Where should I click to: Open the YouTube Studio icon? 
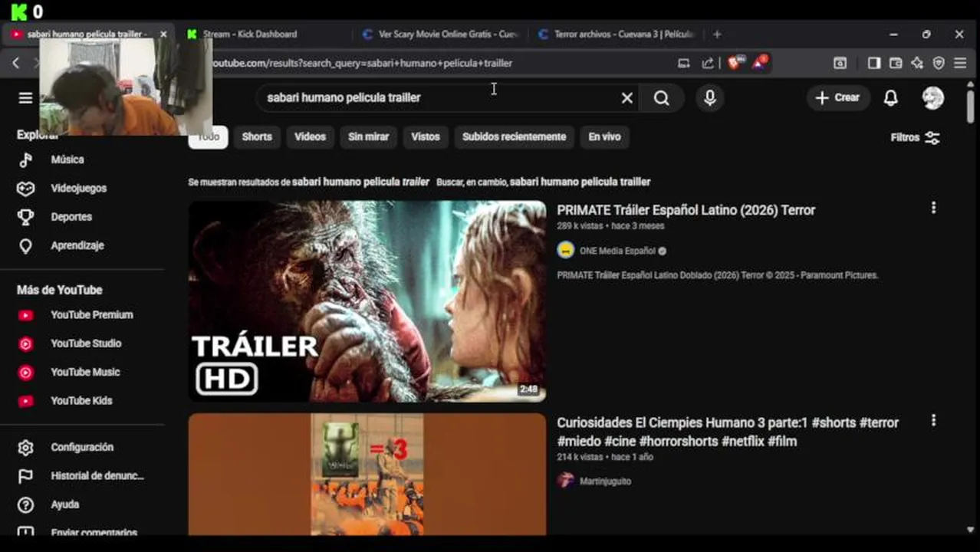25,343
